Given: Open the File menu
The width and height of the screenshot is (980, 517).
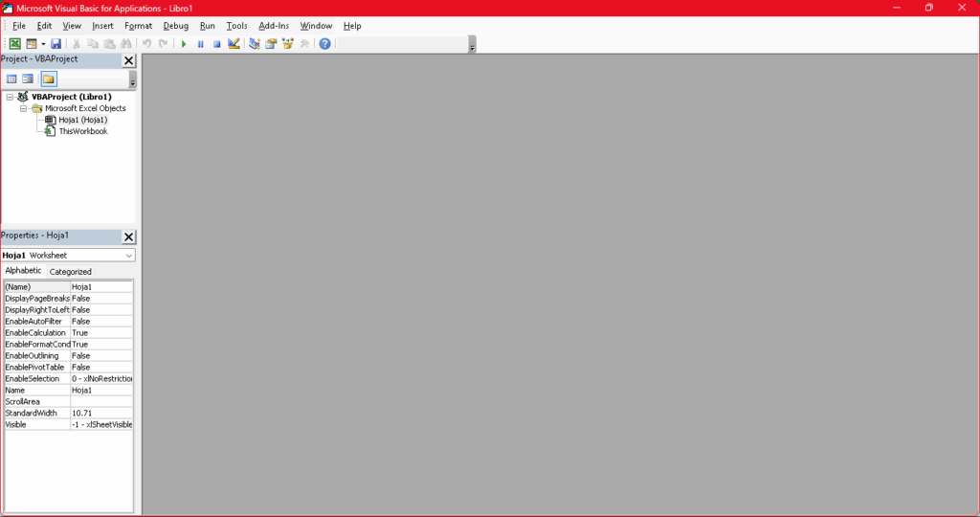Looking at the screenshot, I should 19,26.
